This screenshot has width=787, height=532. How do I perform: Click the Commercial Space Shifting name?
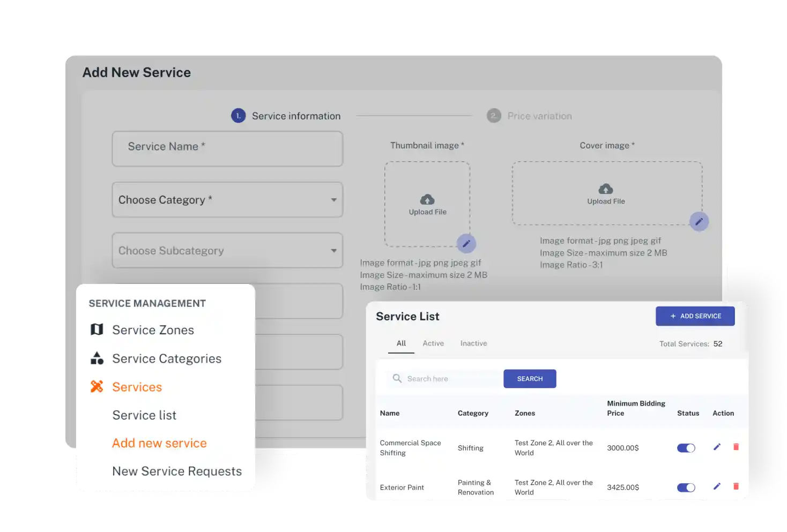click(411, 448)
